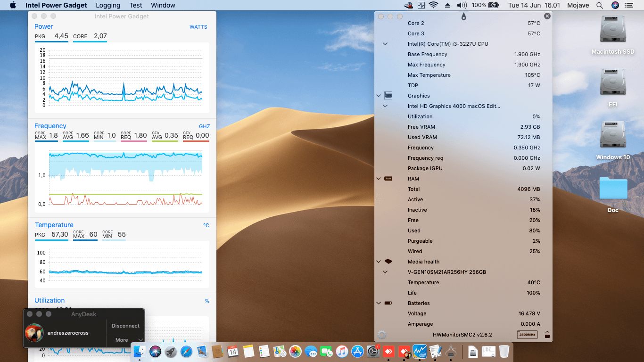Click HWMonitor gear settings icon
Image resolution: width=644 pixels, height=362 pixels.
382,335
